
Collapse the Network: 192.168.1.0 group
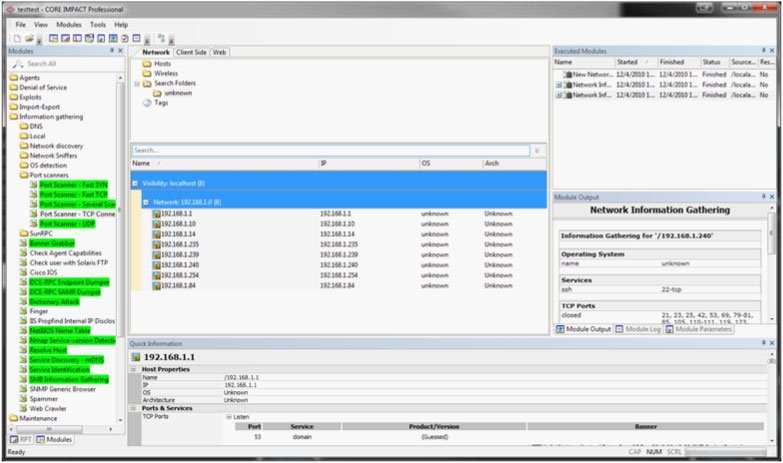tap(146, 203)
